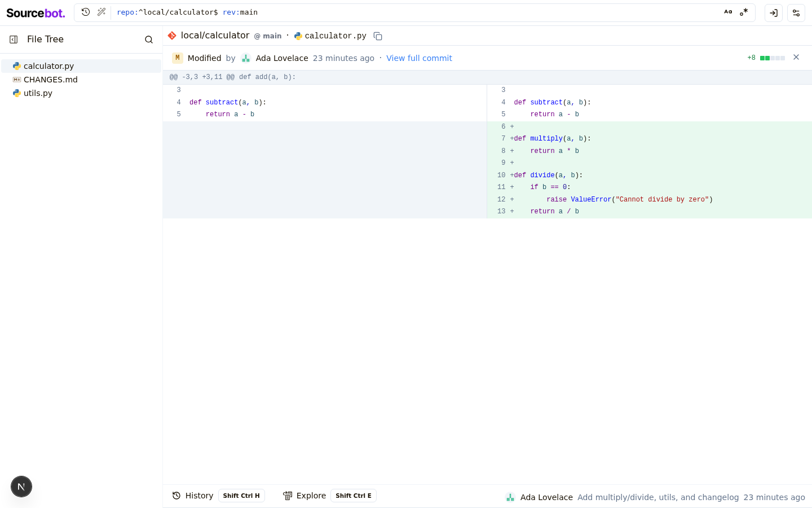The width and height of the screenshot is (812, 508).
Task: Open the View full commit link
Action: point(419,58)
